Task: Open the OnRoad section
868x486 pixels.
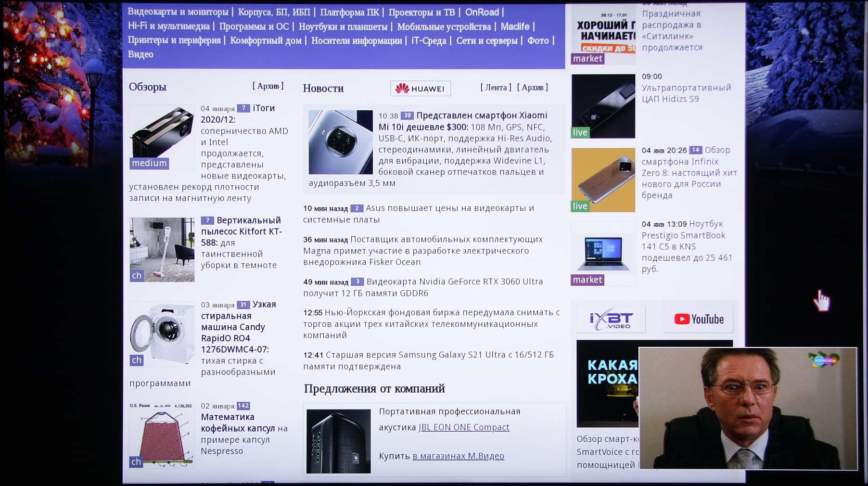Action: (482, 12)
